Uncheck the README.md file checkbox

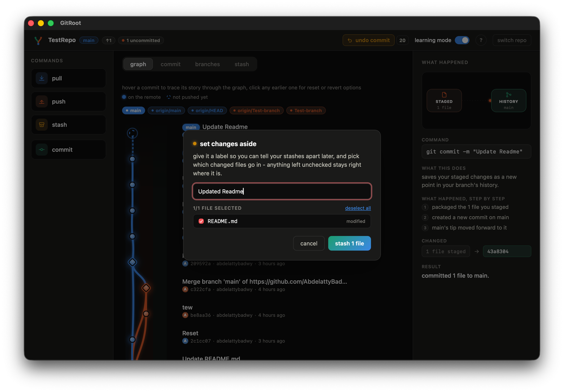[201, 221]
